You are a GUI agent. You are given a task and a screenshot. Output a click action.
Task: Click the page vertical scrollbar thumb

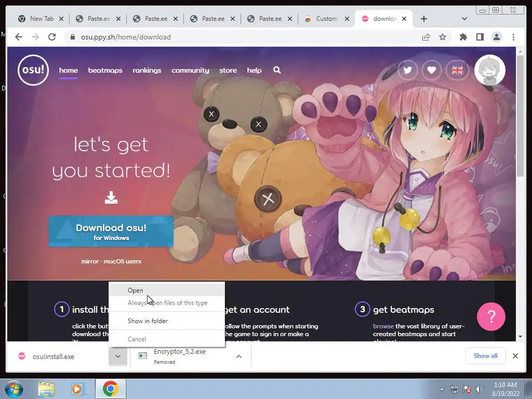pyautogui.click(x=520, y=116)
